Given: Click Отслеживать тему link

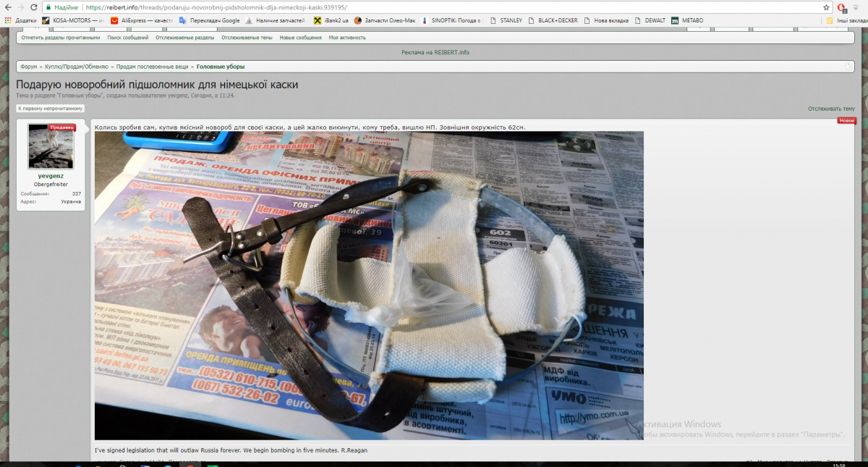Looking at the screenshot, I should tap(831, 109).
